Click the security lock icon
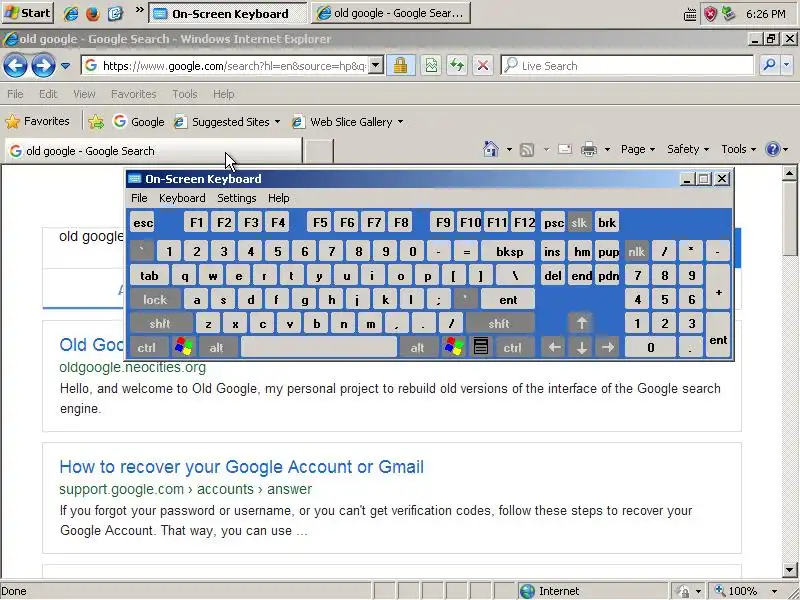 (401, 65)
